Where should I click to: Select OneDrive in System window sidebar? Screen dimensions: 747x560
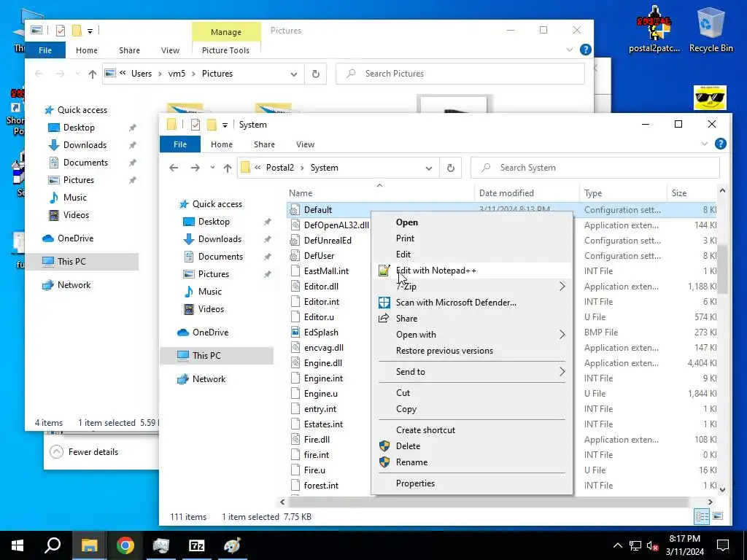210,332
